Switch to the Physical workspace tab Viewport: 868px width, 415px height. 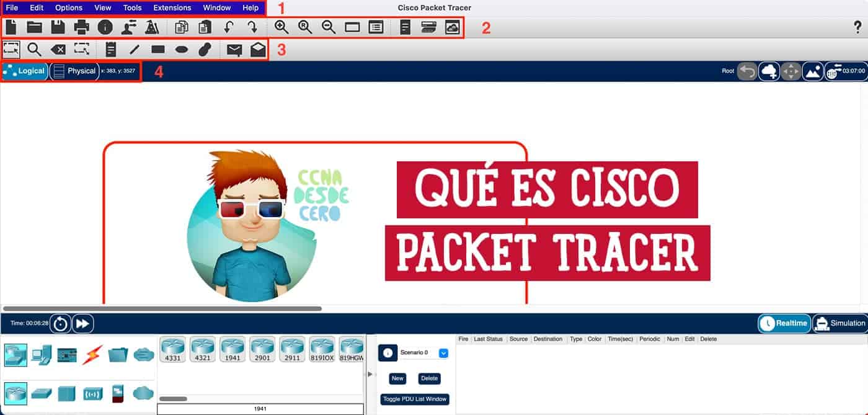click(x=74, y=71)
